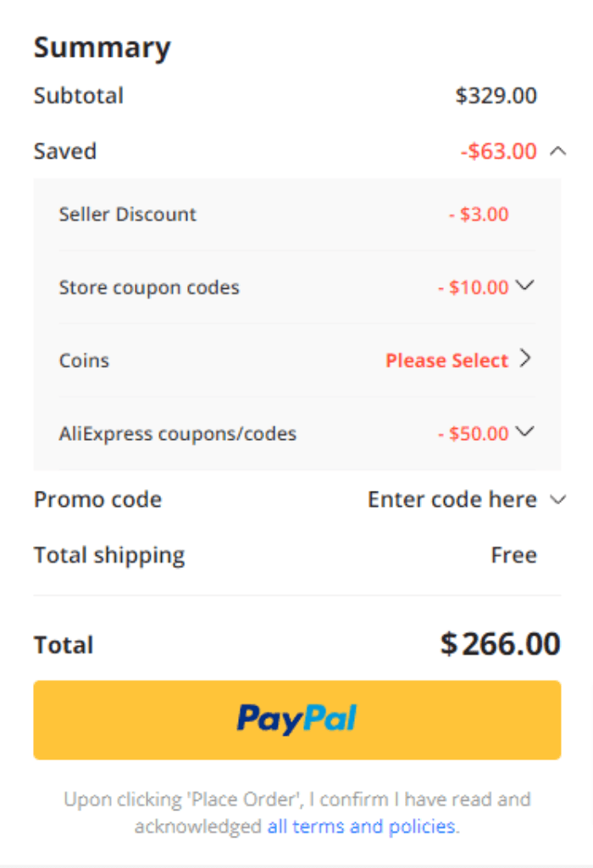Open the Coins selection arrow
Viewport: 593px width, 868px height.
pyautogui.click(x=525, y=359)
